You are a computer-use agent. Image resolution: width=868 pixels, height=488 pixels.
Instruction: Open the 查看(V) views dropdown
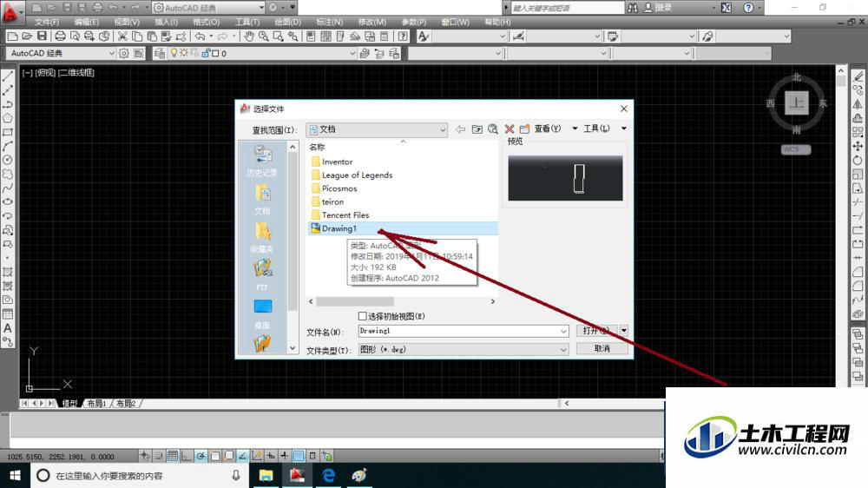click(575, 129)
